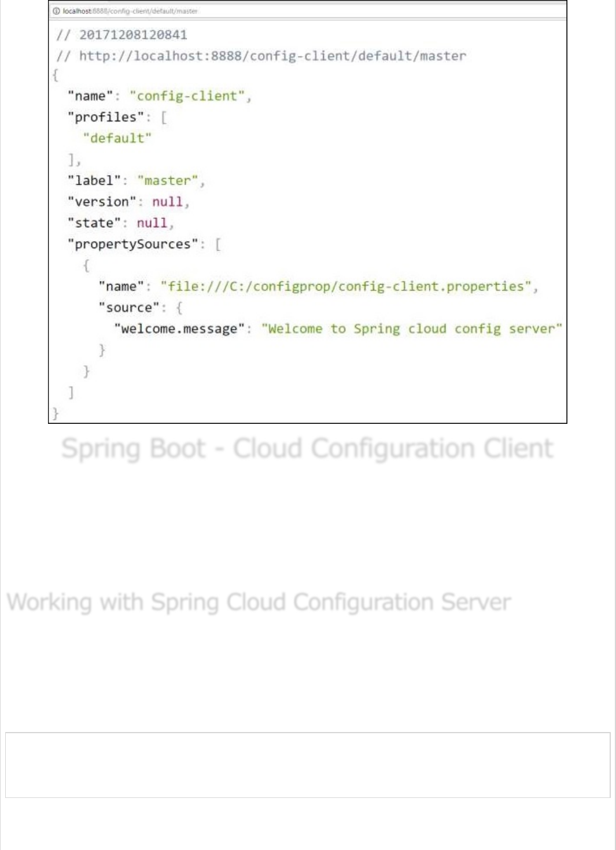Image resolution: width=616 pixels, height=850 pixels.
Task: Click the "source" key
Action: point(128,308)
